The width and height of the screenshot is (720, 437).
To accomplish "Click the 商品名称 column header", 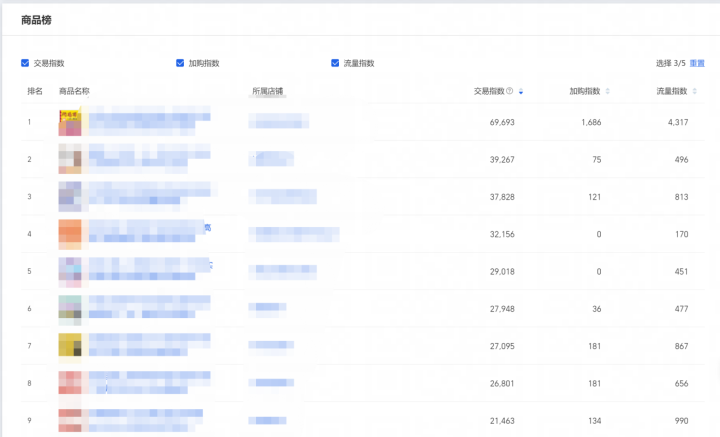I will [74, 91].
